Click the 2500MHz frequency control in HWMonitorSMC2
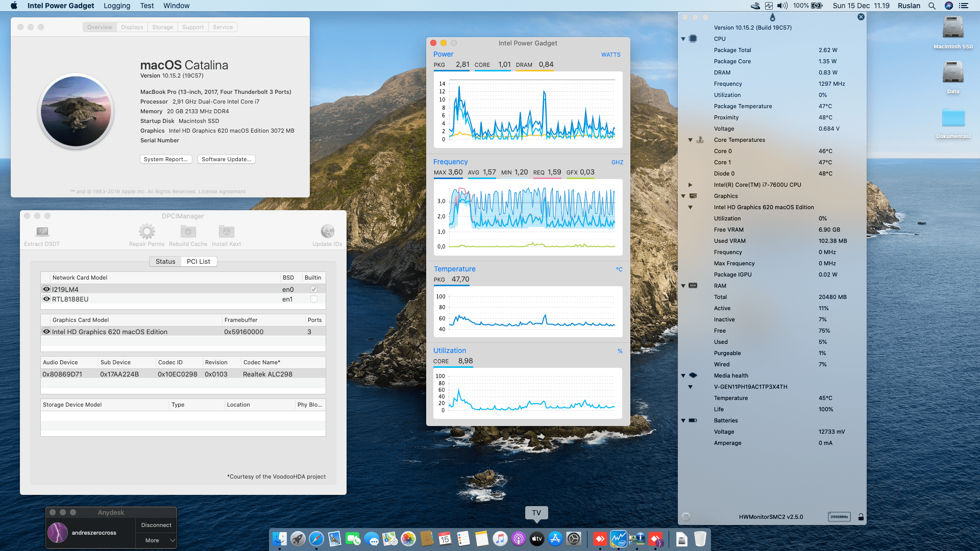Viewport: 980px width, 551px height. click(839, 516)
